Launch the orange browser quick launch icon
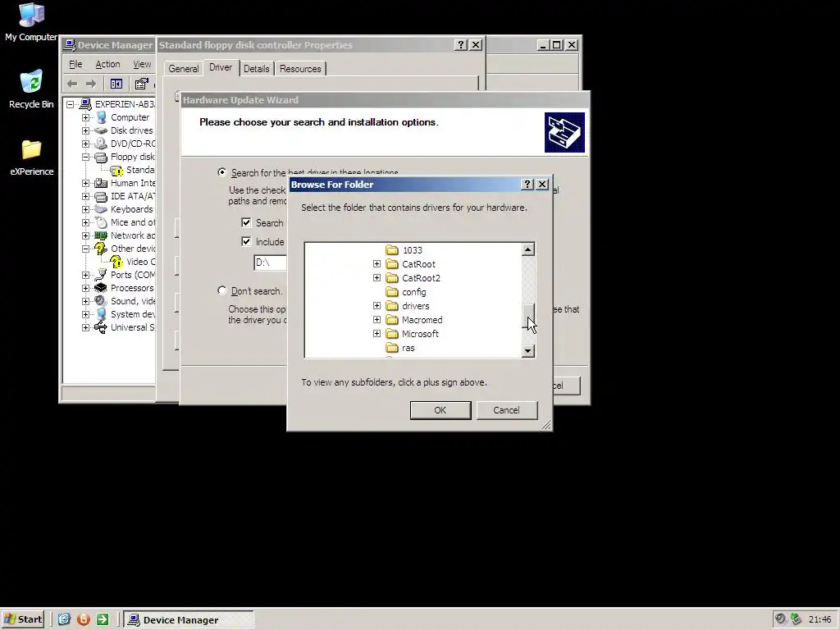840x630 pixels. tap(84, 619)
